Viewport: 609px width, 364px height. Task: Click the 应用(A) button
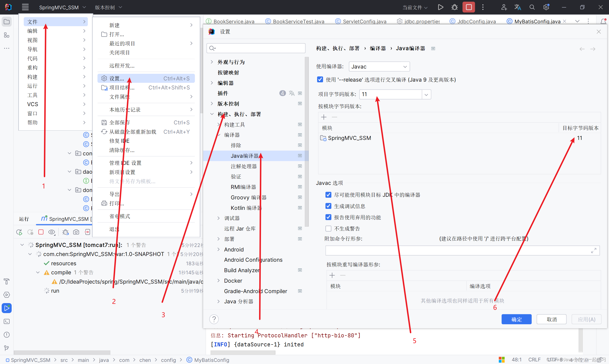pos(586,319)
